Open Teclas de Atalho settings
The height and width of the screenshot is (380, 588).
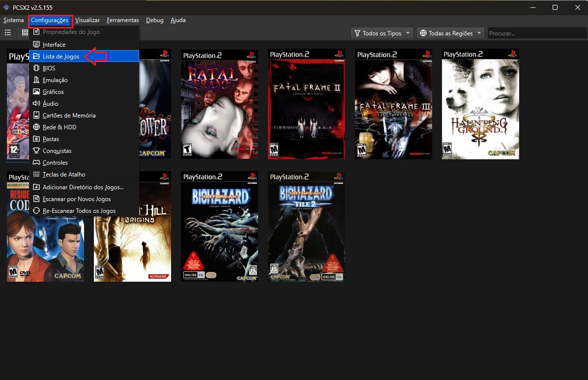[64, 175]
